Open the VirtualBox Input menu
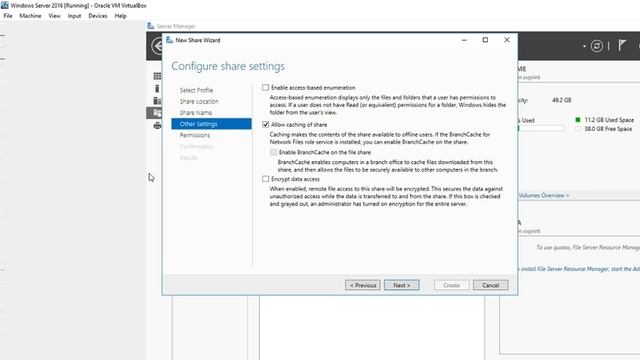This screenshot has width=640, height=360. point(74,16)
